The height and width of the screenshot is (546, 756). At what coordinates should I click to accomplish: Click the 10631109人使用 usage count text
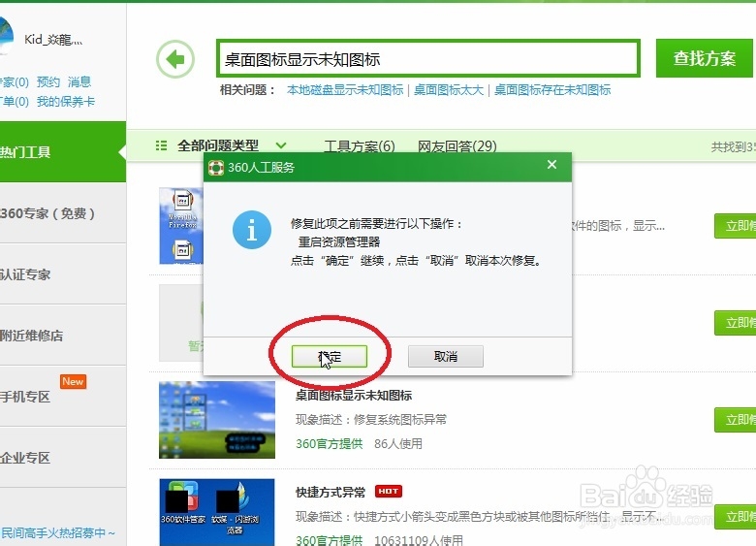point(419,540)
